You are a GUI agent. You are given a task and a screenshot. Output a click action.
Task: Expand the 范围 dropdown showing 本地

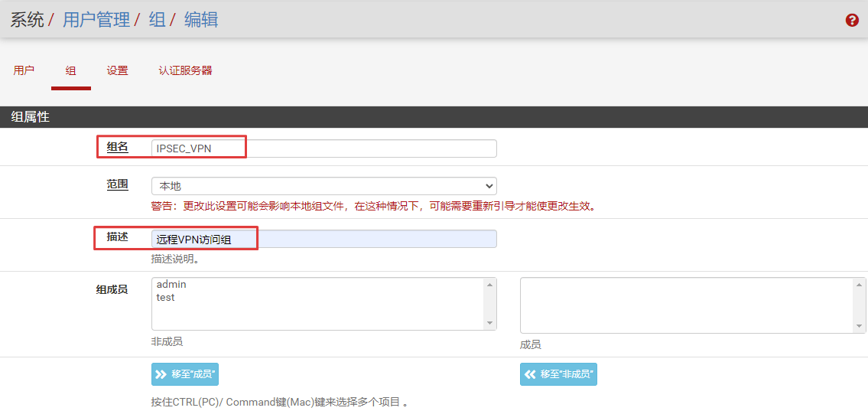coord(323,186)
